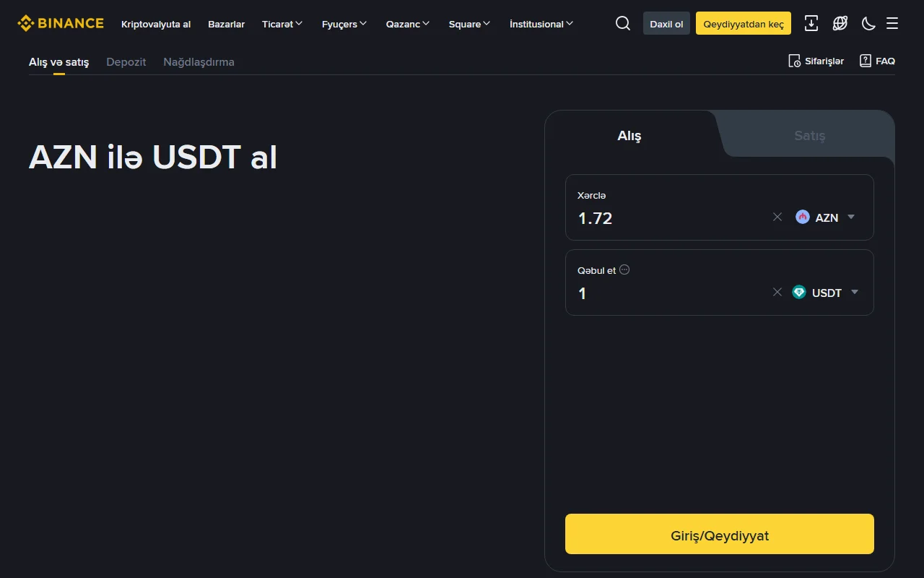Click the USDT coin icon
The width and height of the screenshot is (924, 578).
click(799, 292)
